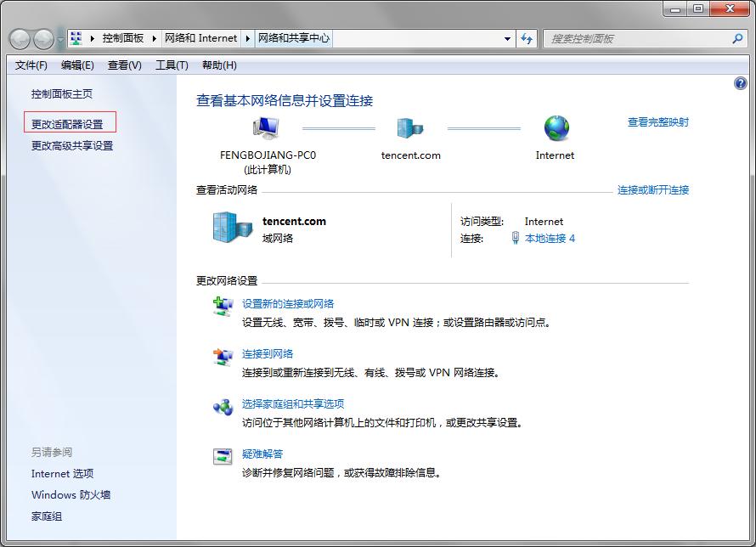Click the Internet globe icon in network map

[556, 127]
